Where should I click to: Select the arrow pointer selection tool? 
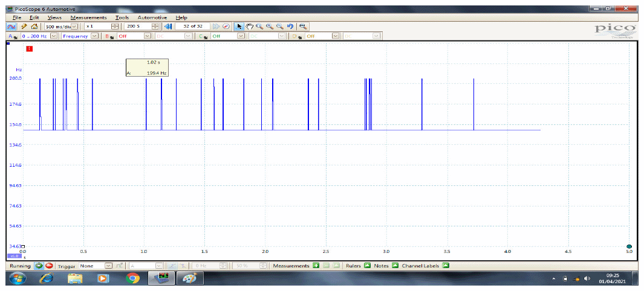pyautogui.click(x=239, y=27)
